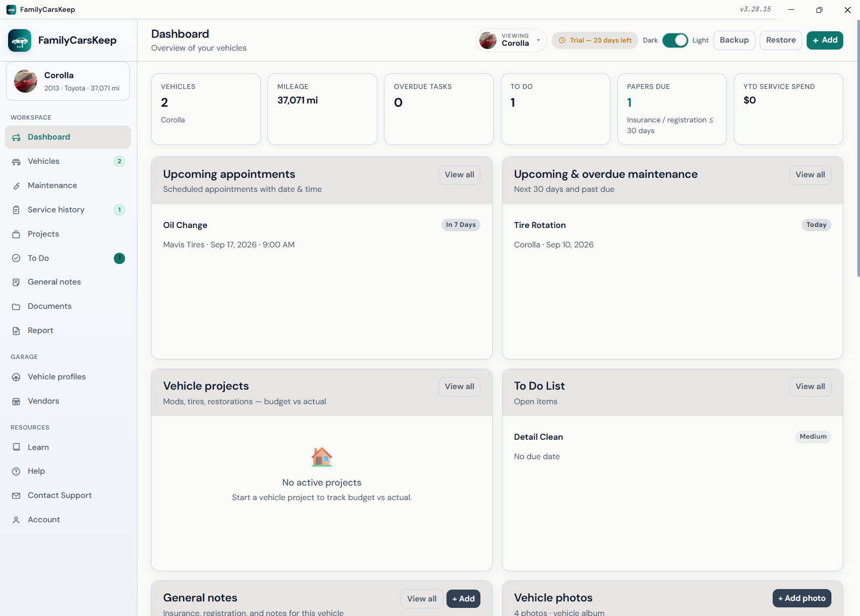Viewport: 860px width, 616px height.
Task: Click the Service history clipboard icon
Action: [16, 210]
